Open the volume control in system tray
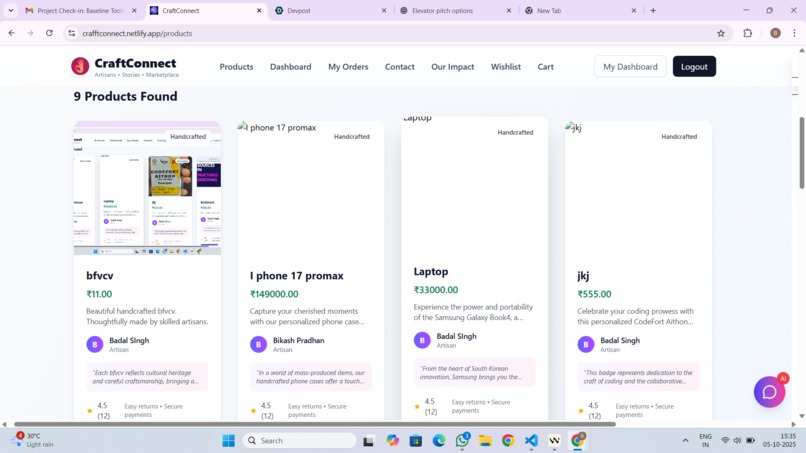The width and height of the screenshot is (806, 453). click(737, 441)
